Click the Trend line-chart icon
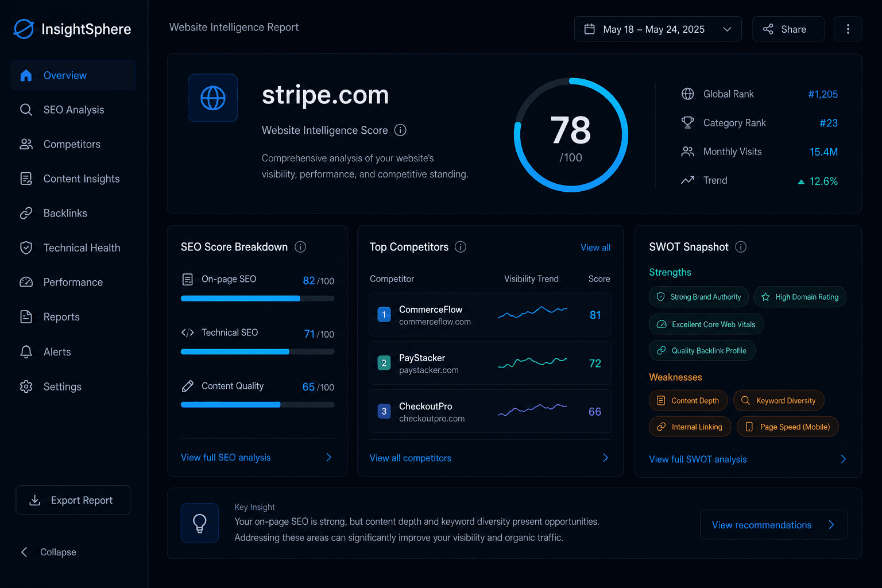 click(687, 180)
